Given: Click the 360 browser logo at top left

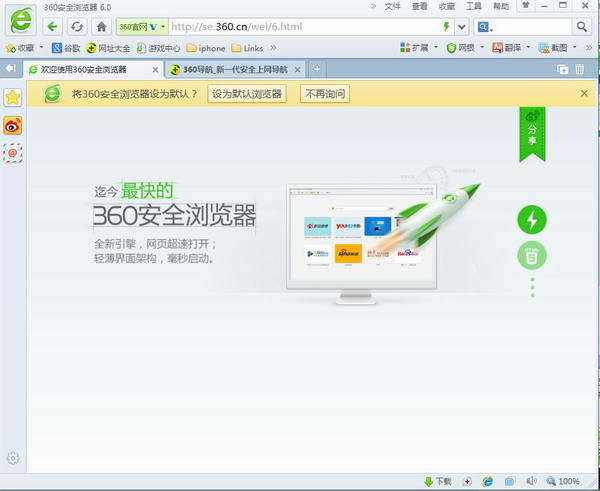Looking at the screenshot, I should [21, 21].
